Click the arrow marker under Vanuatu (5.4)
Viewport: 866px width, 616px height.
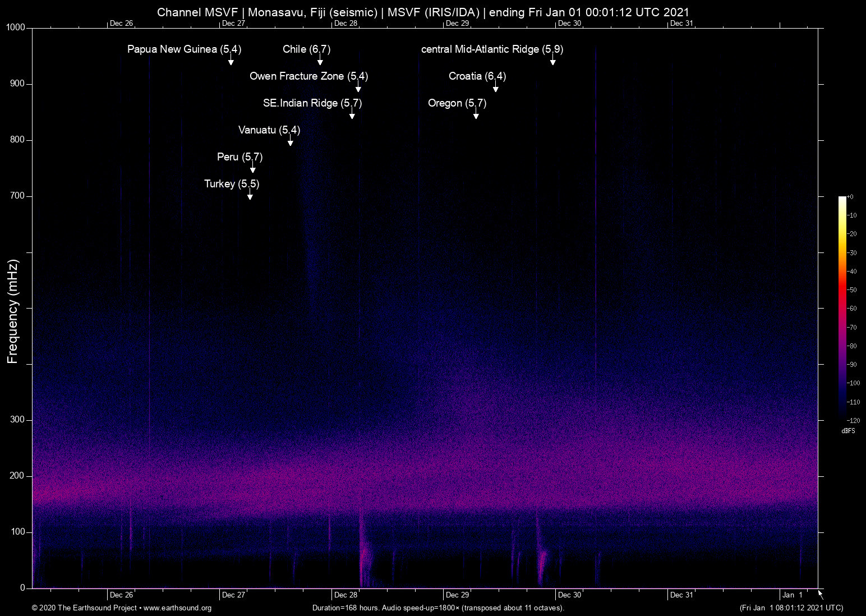pyautogui.click(x=290, y=142)
